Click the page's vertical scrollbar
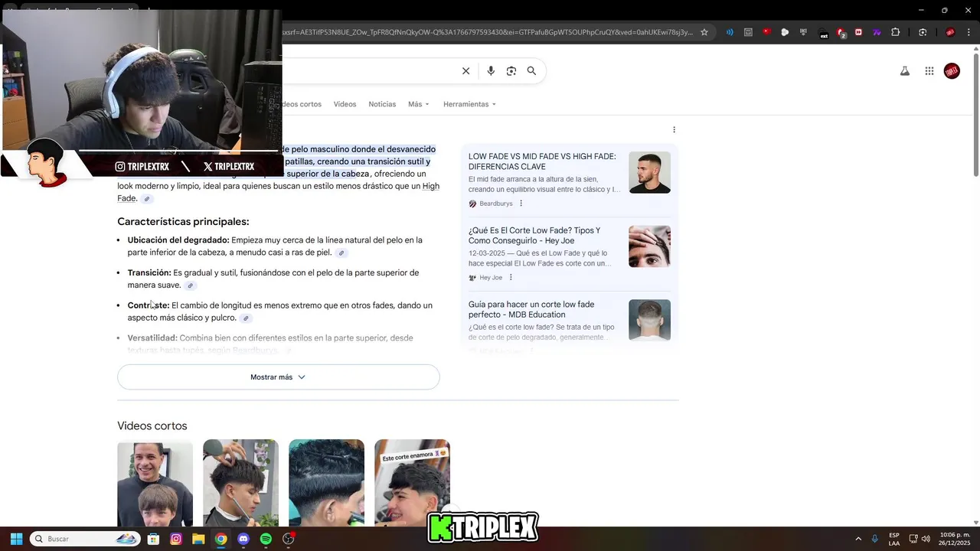Image resolution: width=980 pixels, height=551 pixels. [976, 115]
